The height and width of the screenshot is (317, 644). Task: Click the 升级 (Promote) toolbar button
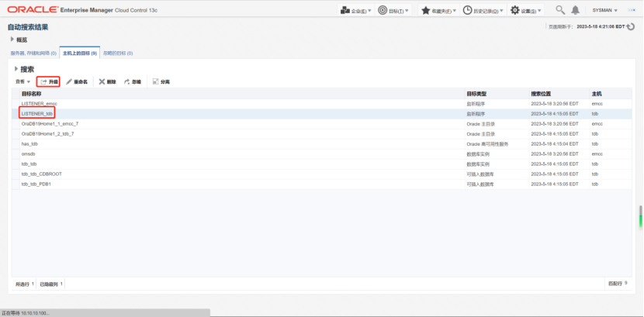tap(49, 81)
